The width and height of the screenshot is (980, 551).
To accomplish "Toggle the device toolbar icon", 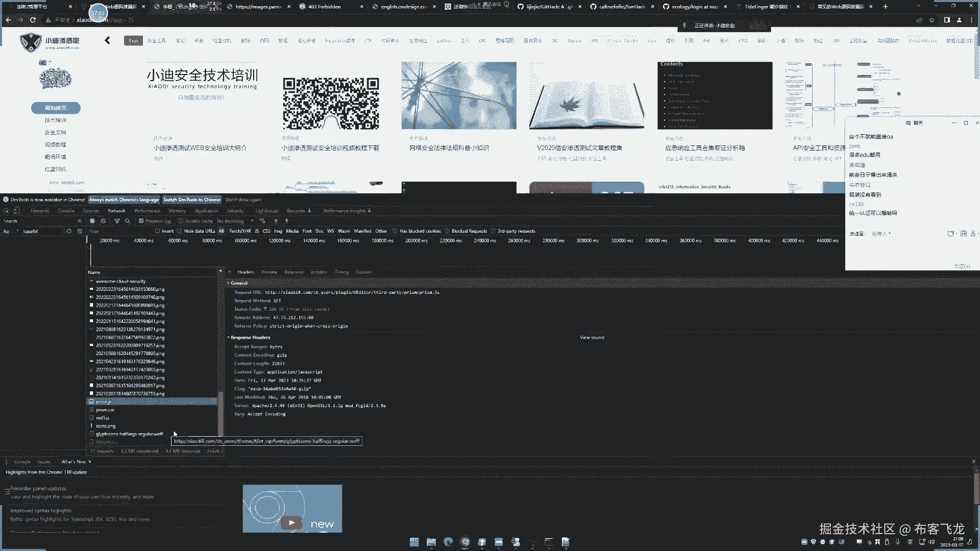I will coord(16,211).
